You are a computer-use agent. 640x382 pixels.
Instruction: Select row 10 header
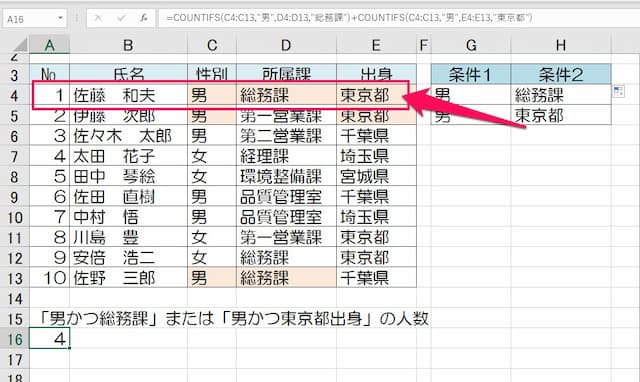14,217
